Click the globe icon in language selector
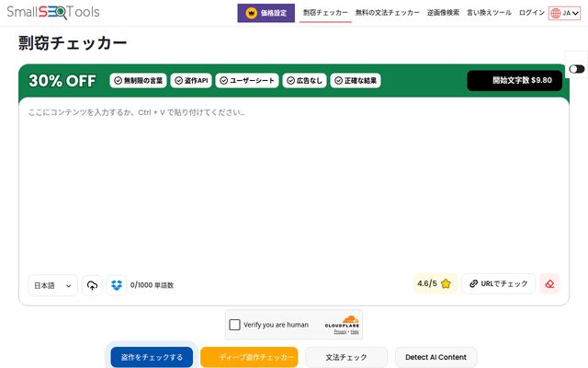Viewport: 588px width, 368px height. [x=556, y=13]
